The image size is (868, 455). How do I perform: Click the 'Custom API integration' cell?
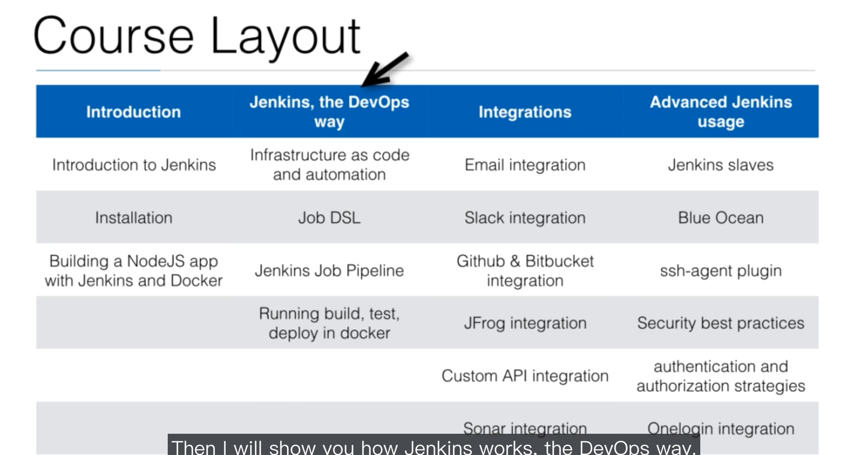[x=525, y=376]
